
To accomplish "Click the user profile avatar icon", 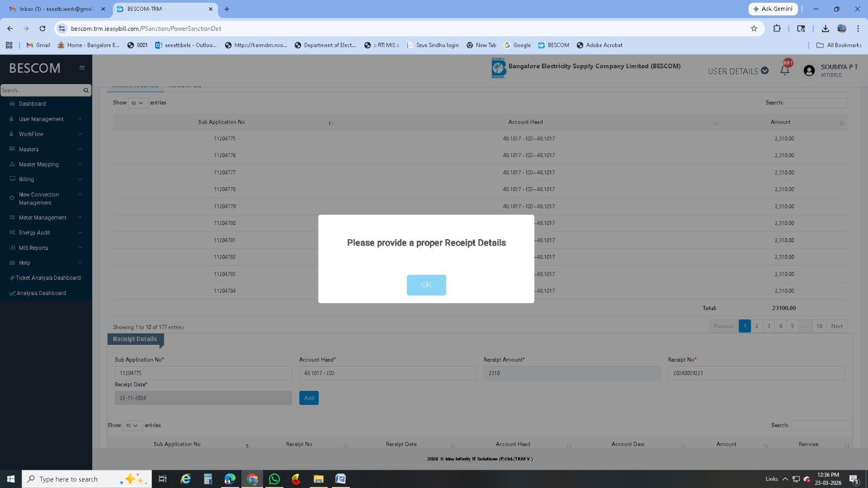I will pyautogui.click(x=809, y=70).
